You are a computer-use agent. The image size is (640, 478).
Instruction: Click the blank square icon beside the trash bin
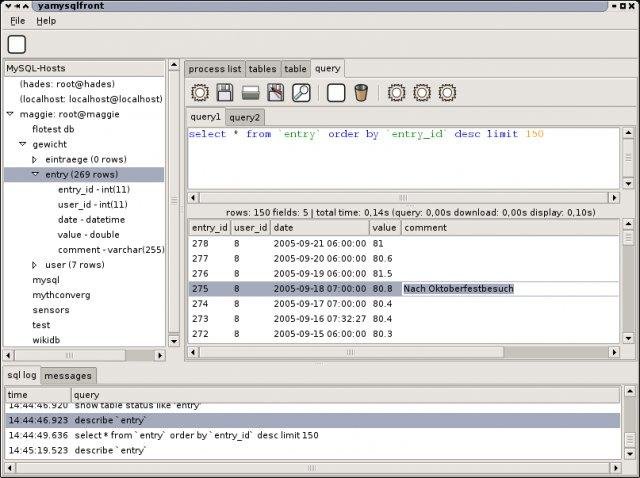336,93
